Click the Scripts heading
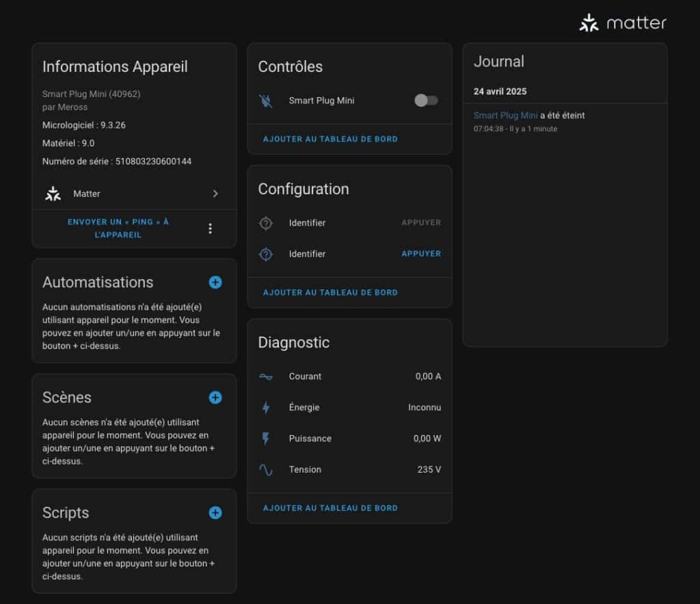This screenshot has width=700, height=604. (66, 513)
